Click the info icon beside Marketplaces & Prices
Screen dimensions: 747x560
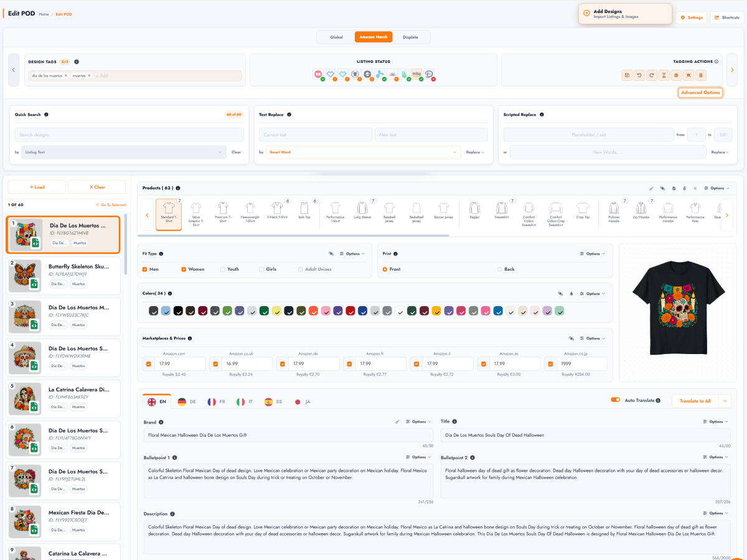(x=190, y=338)
